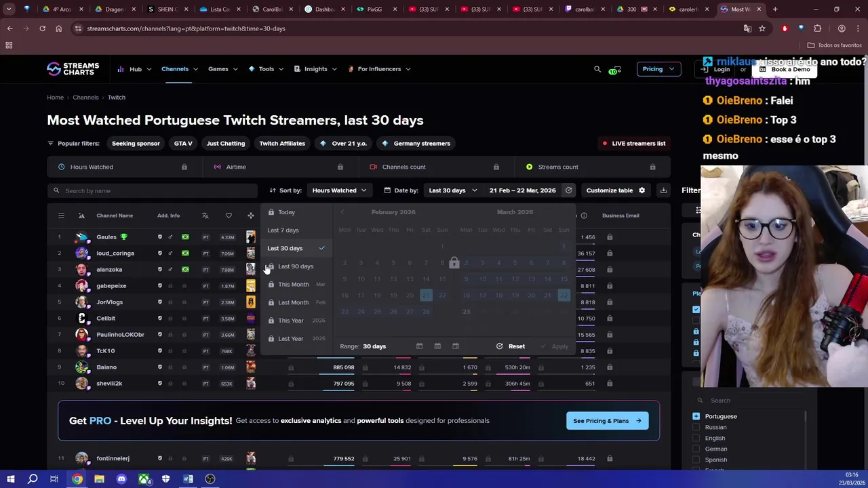
Task: Click the language filter Search field
Action: [749, 401]
